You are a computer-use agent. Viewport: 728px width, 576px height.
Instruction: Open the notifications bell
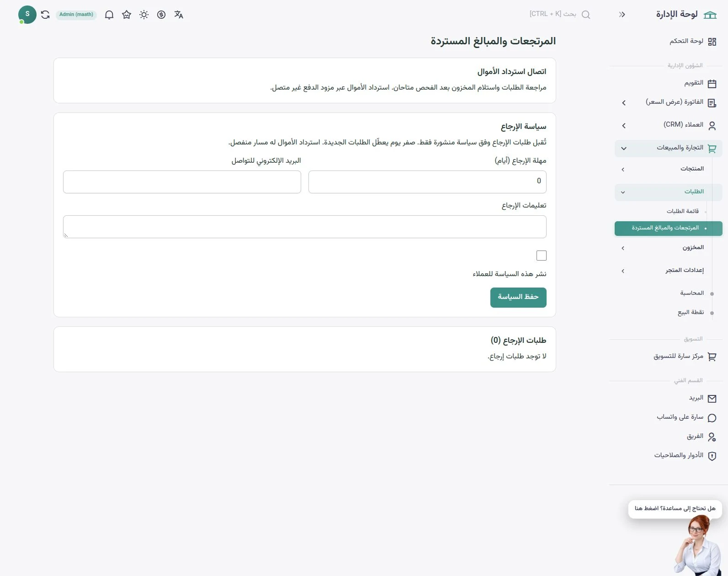click(109, 15)
